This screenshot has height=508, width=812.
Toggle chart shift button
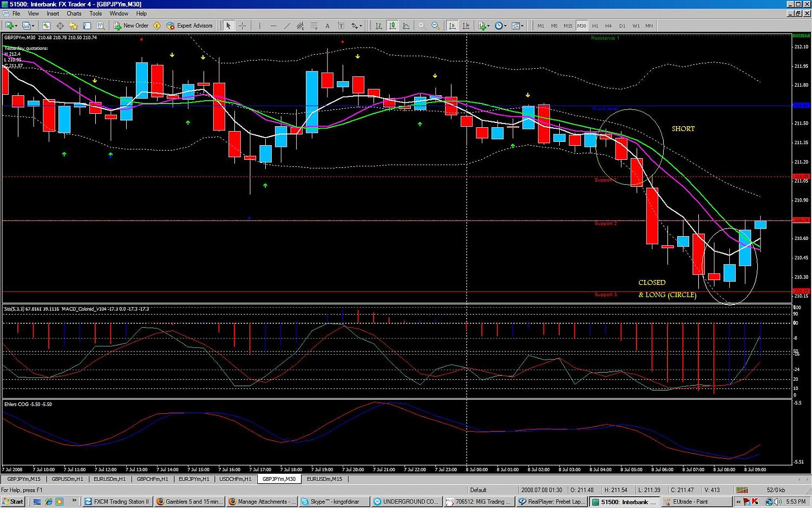tap(466, 25)
